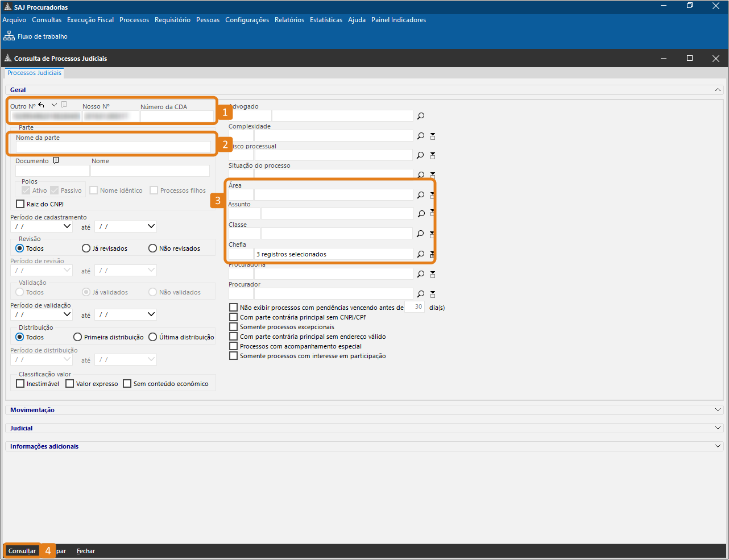Screen dimensions: 729x560
Task: Click the Complexidade list selection icon
Action: tap(433, 136)
